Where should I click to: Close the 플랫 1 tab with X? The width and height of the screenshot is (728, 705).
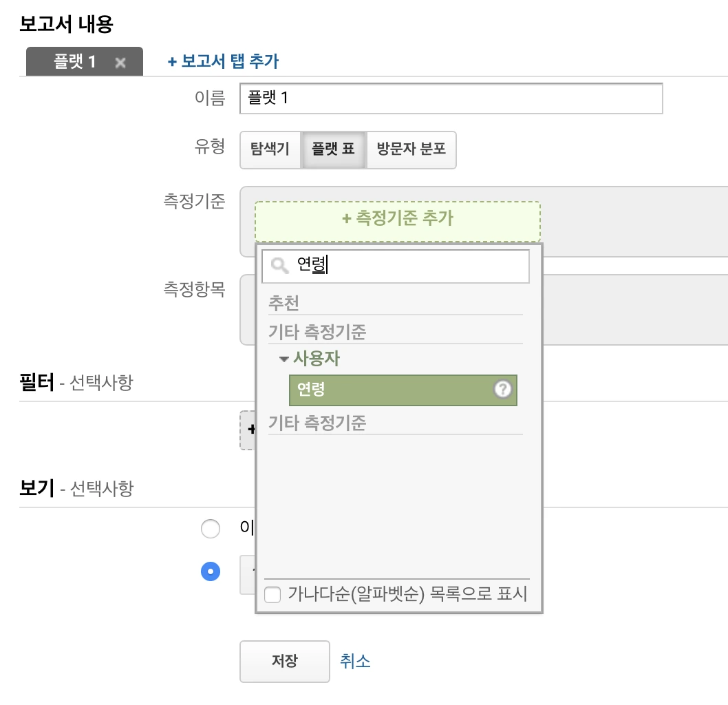[x=120, y=63]
